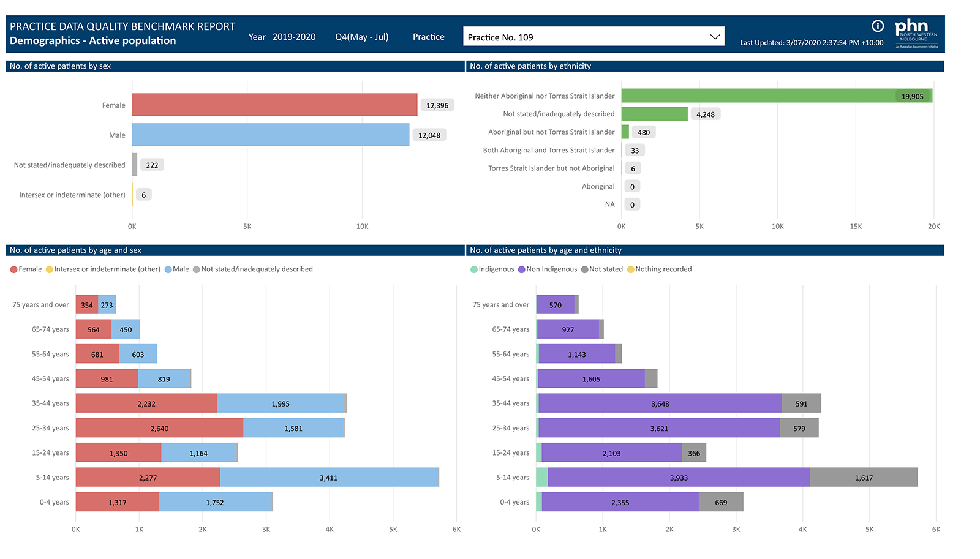The width and height of the screenshot is (980, 559).
Task: Open the Practice No. 109 dropdown
Action: point(593,37)
